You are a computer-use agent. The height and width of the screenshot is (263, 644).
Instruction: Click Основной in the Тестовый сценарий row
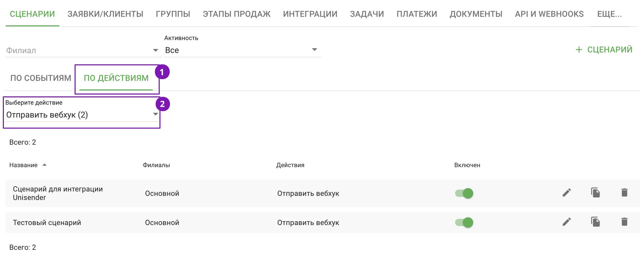click(162, 222)
